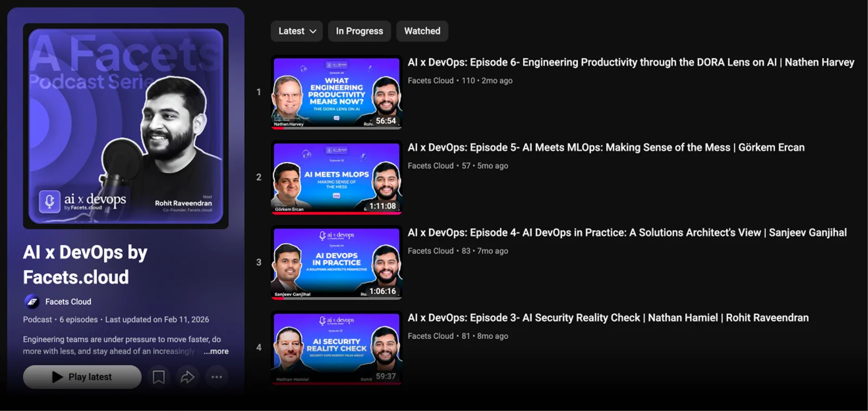Click the 56:54 duration badge

tap(386, 121)
